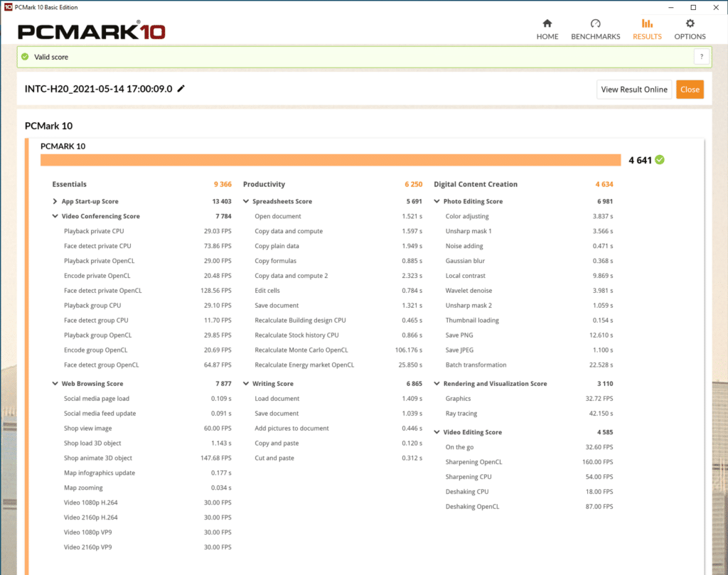Select the Recalculate Monte Carlo OpenCL row

tap(338, 350)
